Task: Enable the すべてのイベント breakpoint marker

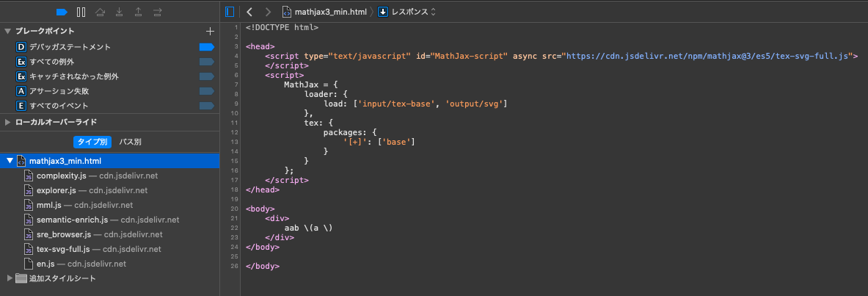Action: [206, 105]
